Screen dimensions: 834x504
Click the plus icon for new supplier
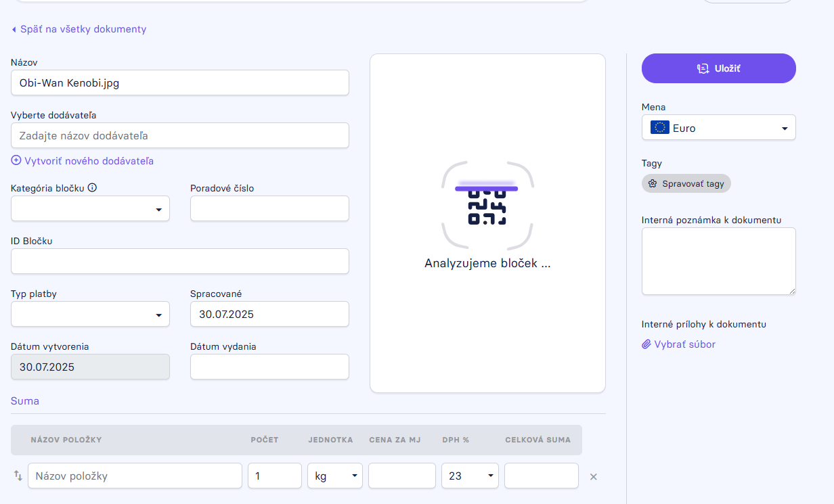click(16, 161)
